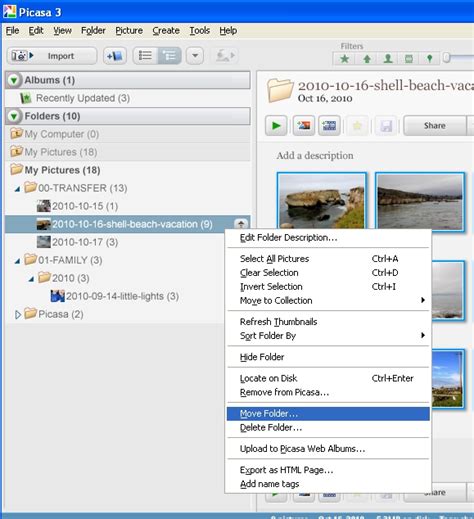
Task: Collapse the 01-FAMILY folder triangle
Action: tap(17, 261)
